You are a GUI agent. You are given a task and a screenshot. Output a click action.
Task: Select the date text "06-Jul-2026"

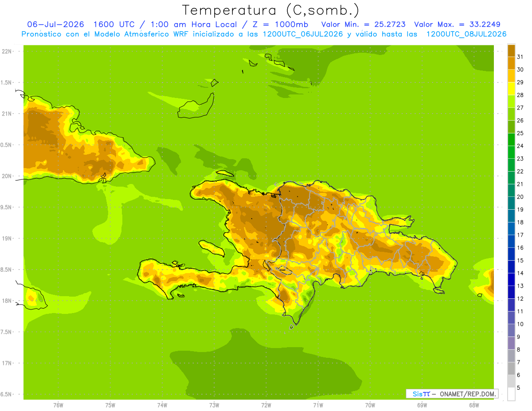click(x=55, y=24)
